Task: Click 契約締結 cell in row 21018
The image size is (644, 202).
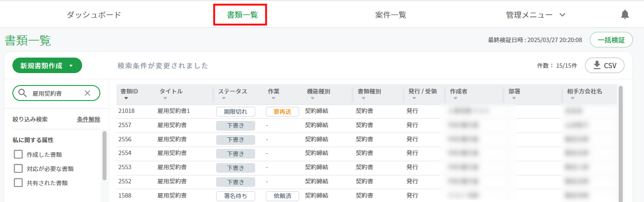Action: click(x=316, y=111)
